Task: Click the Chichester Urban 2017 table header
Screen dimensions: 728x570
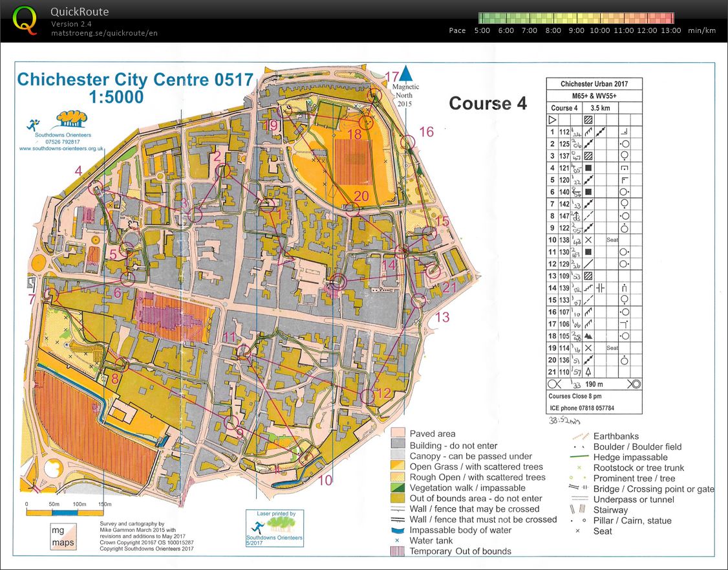Action: [594, 84]
